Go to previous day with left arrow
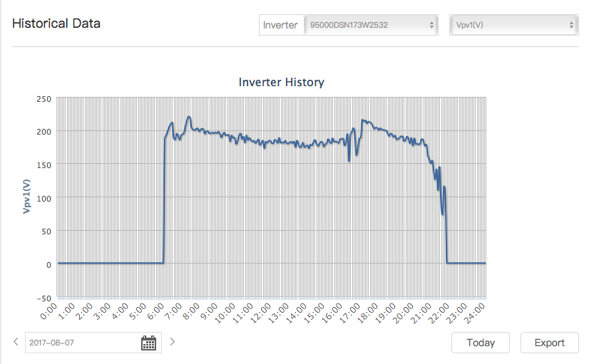Screen dimensions: 589x364 16,342
